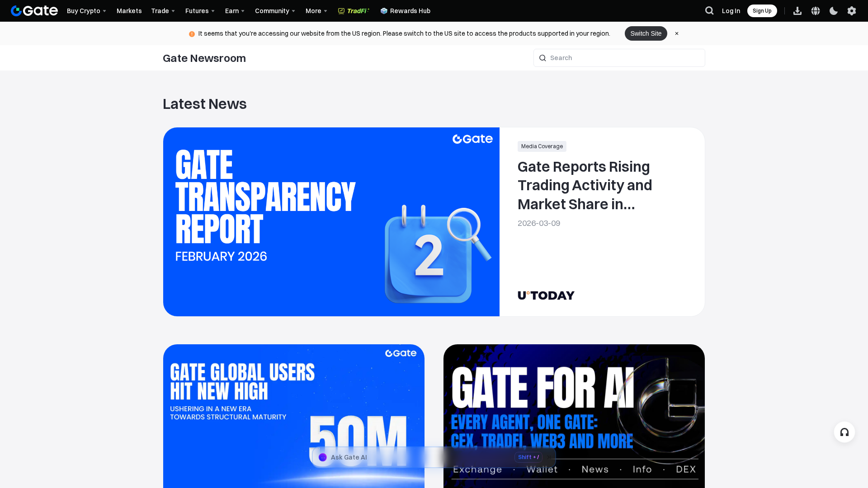The width and height of the screenshot is (868, 488).
Task: Click the Log In link
Action: coord(731,11)
